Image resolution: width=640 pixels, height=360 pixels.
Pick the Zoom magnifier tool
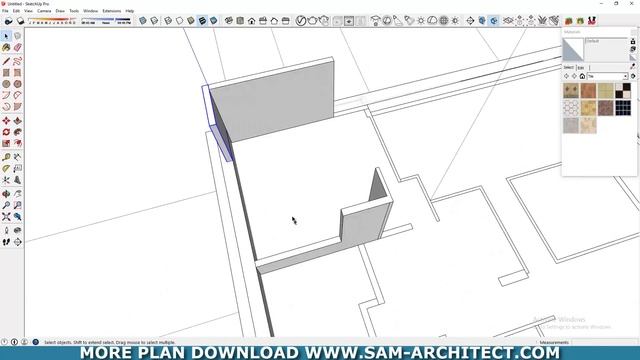pyautogui.click(x=6, y=205)
